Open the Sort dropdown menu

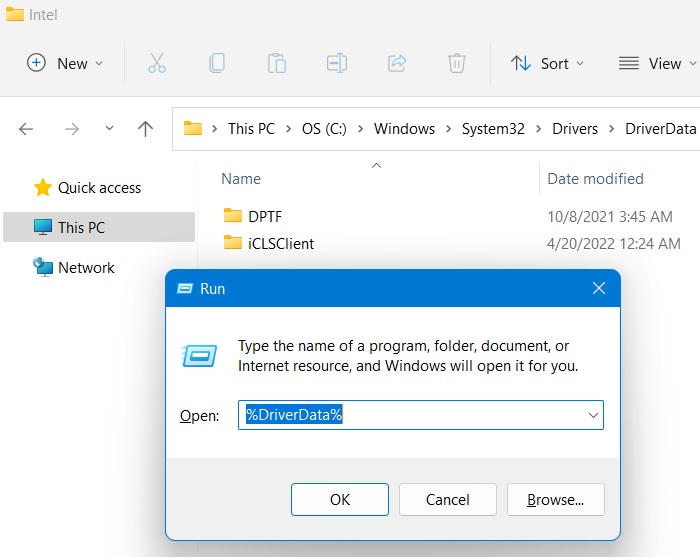click(547, 63)
